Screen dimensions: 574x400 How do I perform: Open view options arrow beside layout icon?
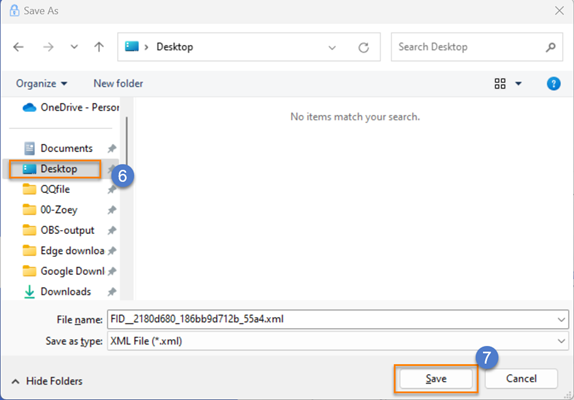(x=518, y=84)
